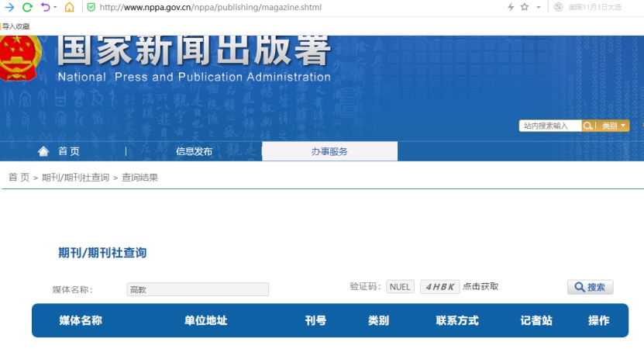Click the 联系方式 column header

tap(457, 320)
